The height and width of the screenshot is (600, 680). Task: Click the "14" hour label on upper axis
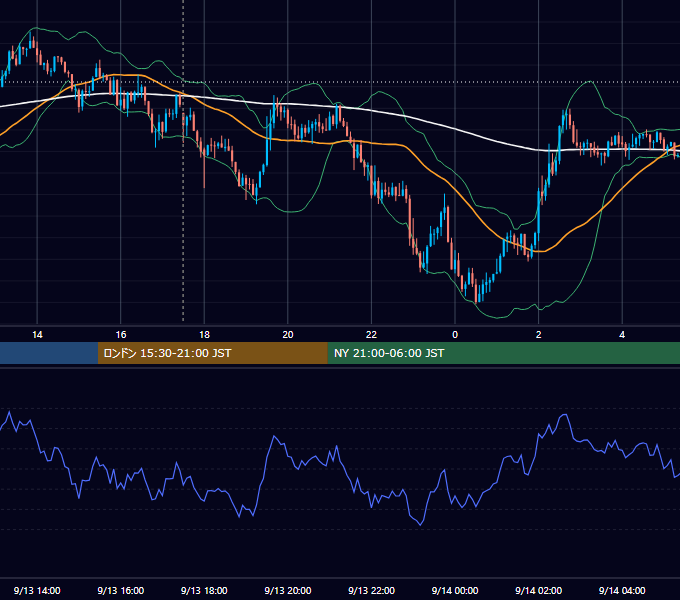tap(37, 335)
